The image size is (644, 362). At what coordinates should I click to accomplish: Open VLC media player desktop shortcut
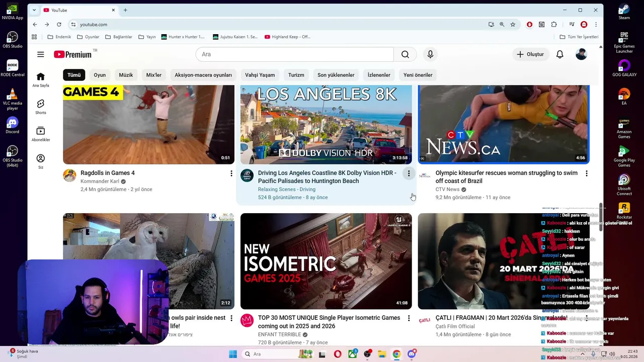point(12,100)
